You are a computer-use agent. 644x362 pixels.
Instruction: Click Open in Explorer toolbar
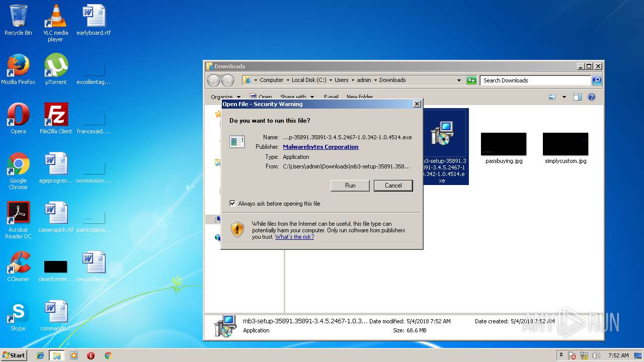[261, 97]
